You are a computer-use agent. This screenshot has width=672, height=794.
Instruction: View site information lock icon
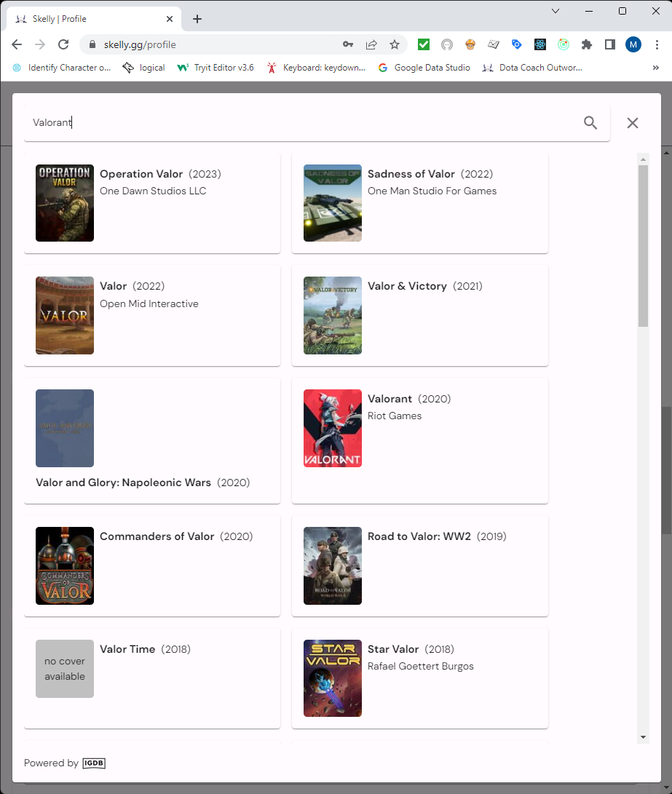click(92, 44)
